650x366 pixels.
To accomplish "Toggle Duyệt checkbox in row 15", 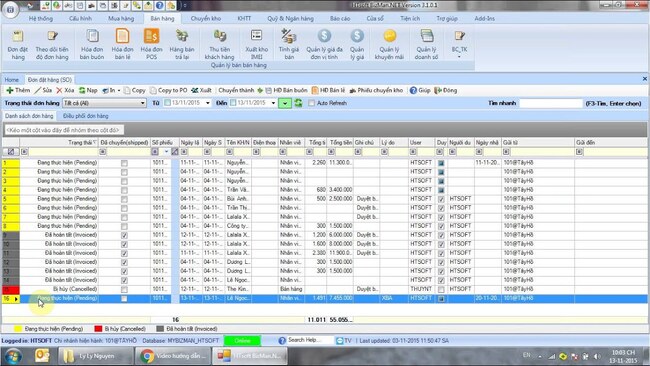I will [441, 290].
